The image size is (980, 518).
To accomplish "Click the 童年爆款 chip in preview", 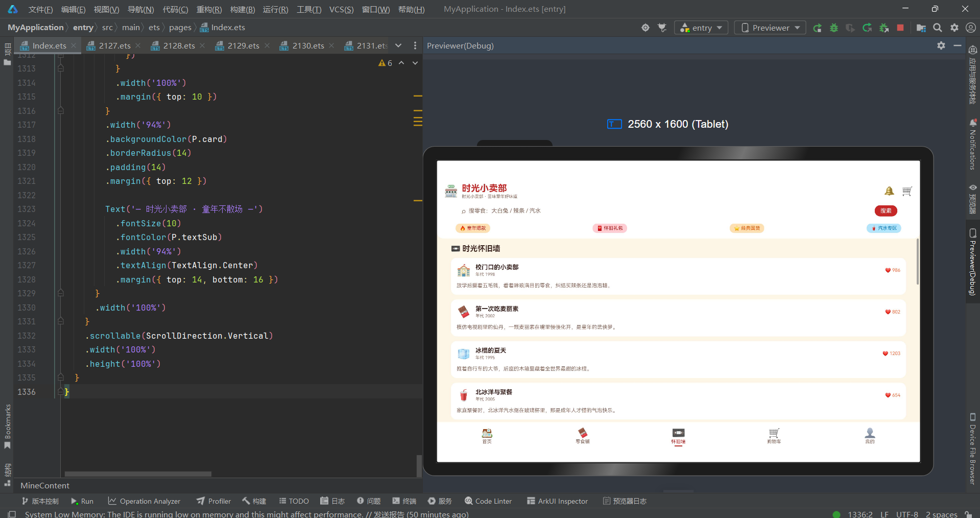I will pos(473,228).
